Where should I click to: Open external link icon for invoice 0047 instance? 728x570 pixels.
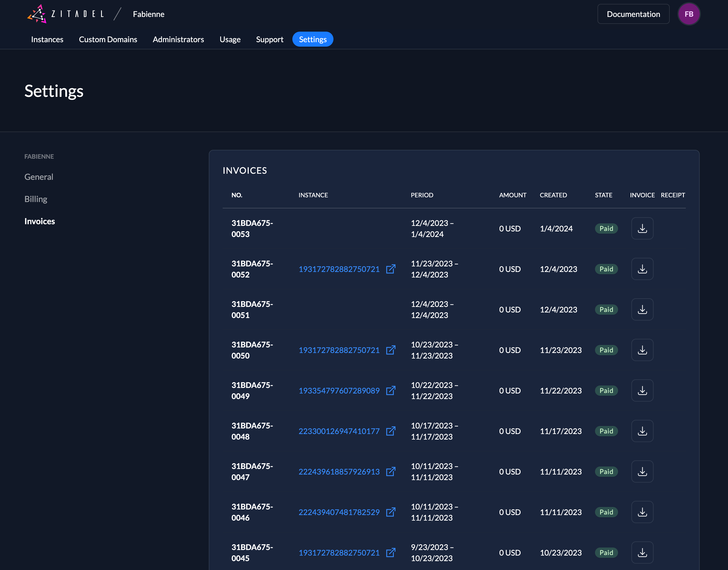point(391,471)
